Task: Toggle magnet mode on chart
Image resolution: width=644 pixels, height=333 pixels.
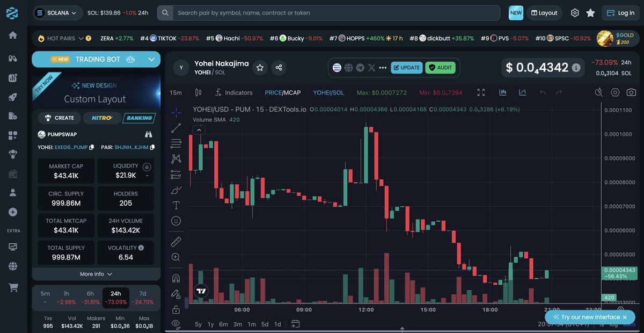Action: point(176,278)
